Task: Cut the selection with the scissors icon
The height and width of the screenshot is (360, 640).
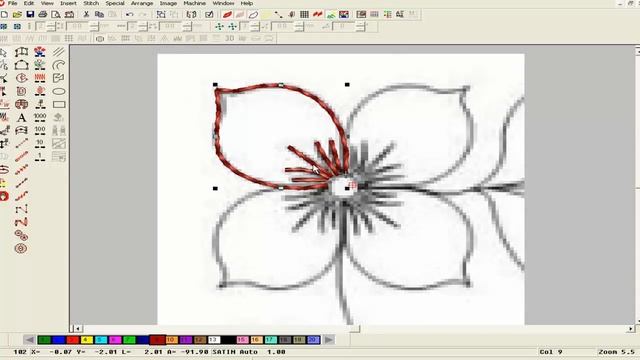Action: (x=86, y=15)
